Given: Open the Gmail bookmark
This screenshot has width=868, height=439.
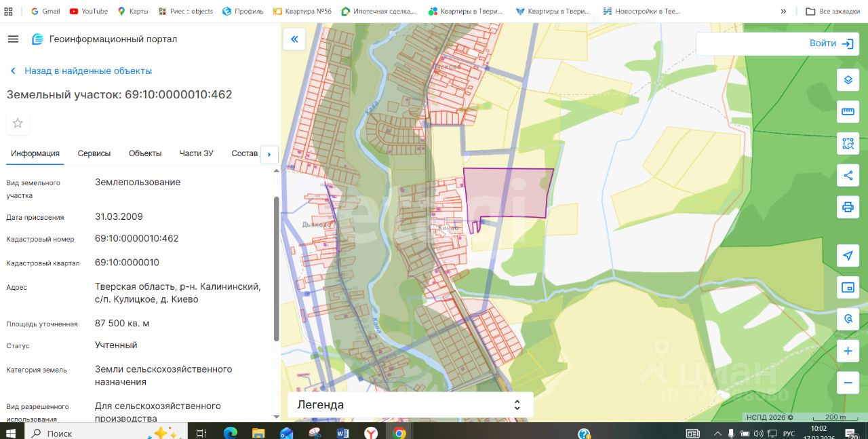Looking at the screenshot, I should pyautogui.click(x=45, y=12).
